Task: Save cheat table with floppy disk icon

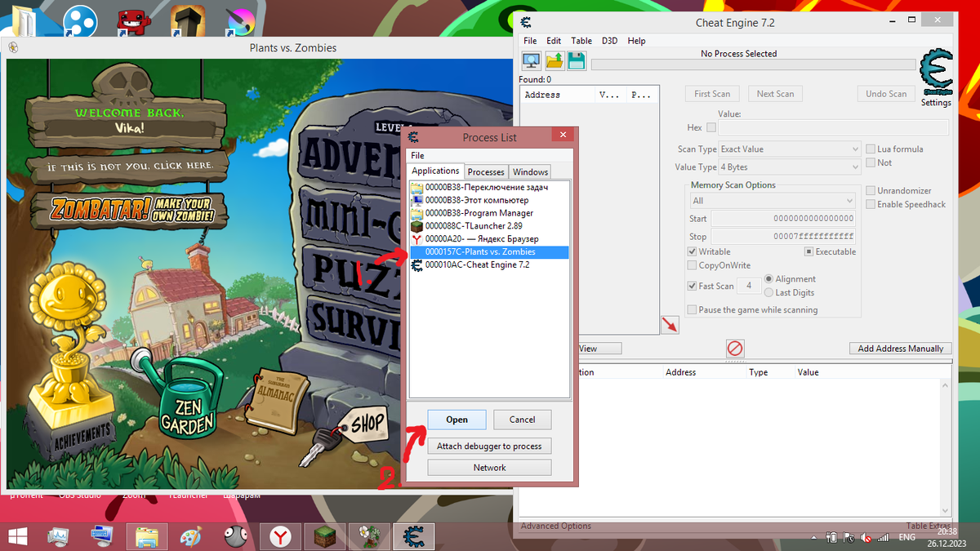Action: (577, 60)
